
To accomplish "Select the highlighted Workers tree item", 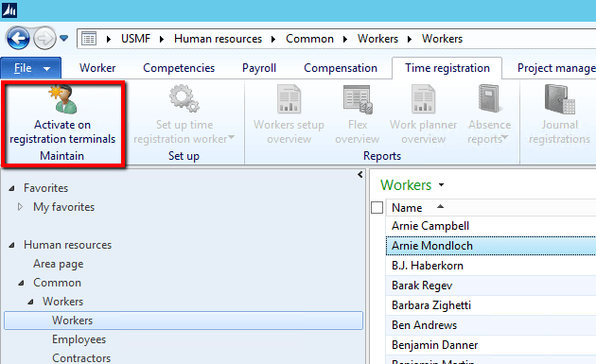I will 184,321.
